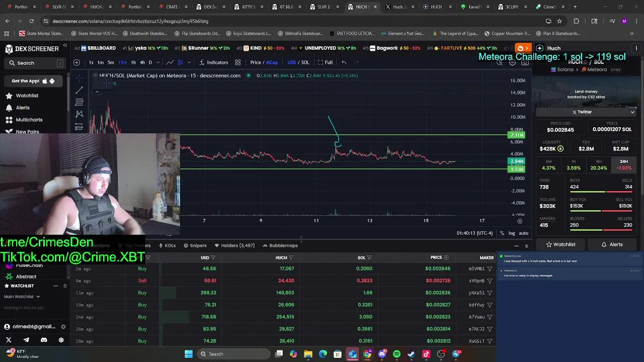Reload the browser page

click(x=31, y=21)
